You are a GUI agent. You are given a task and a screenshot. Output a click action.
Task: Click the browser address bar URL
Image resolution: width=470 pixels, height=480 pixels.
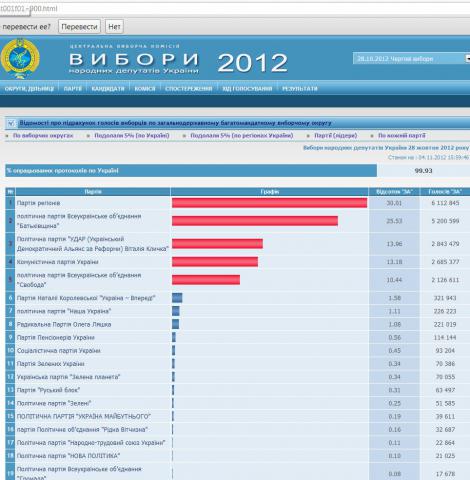click(x=29, y=8)
